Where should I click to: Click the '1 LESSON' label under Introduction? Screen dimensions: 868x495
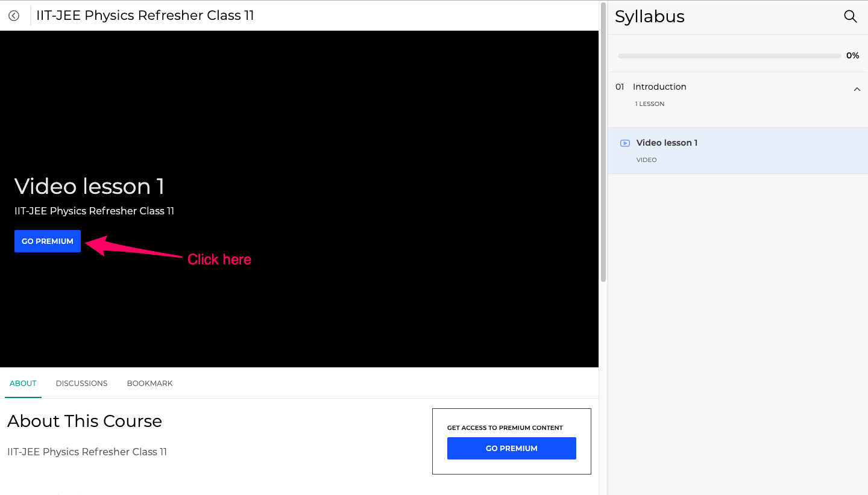click(x=650, y=104)
